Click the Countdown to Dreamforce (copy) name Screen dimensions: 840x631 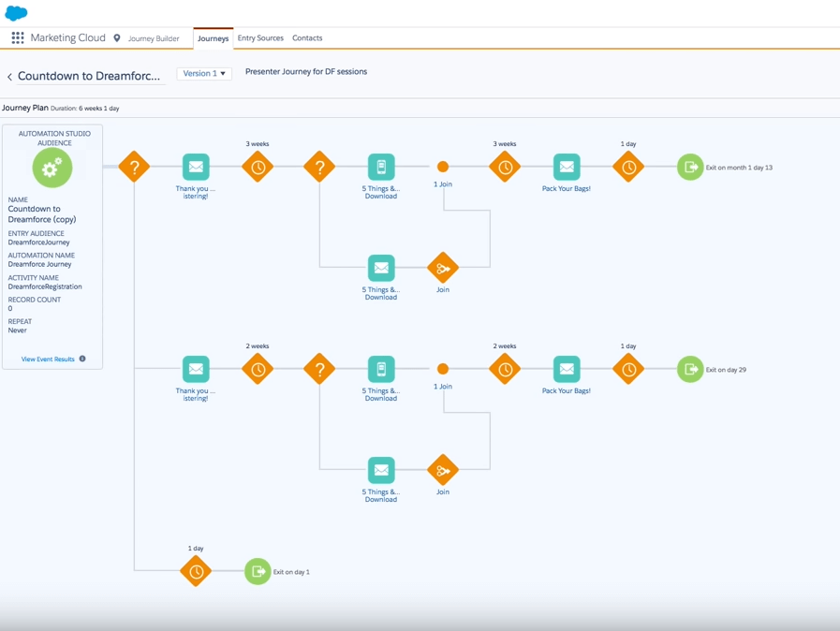tap(42, 214)
